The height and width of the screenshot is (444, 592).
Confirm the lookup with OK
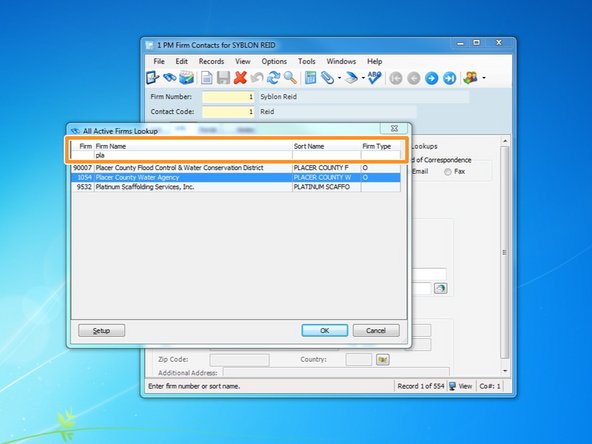[325, 330]
